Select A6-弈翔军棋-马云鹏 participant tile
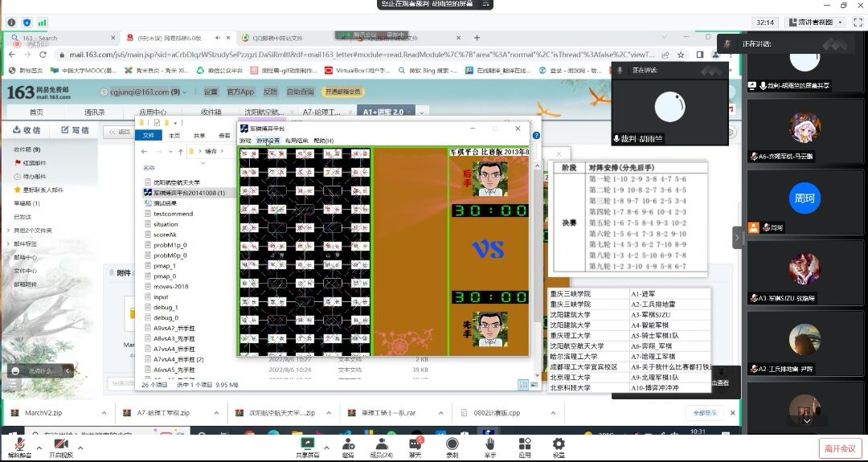The width and height of the screenshot is (868, 462). (x=805, y=131)
